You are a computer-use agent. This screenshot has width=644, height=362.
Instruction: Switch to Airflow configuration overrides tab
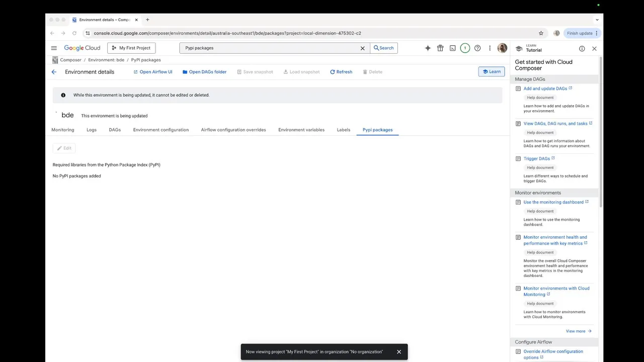[x=233, y=130]
